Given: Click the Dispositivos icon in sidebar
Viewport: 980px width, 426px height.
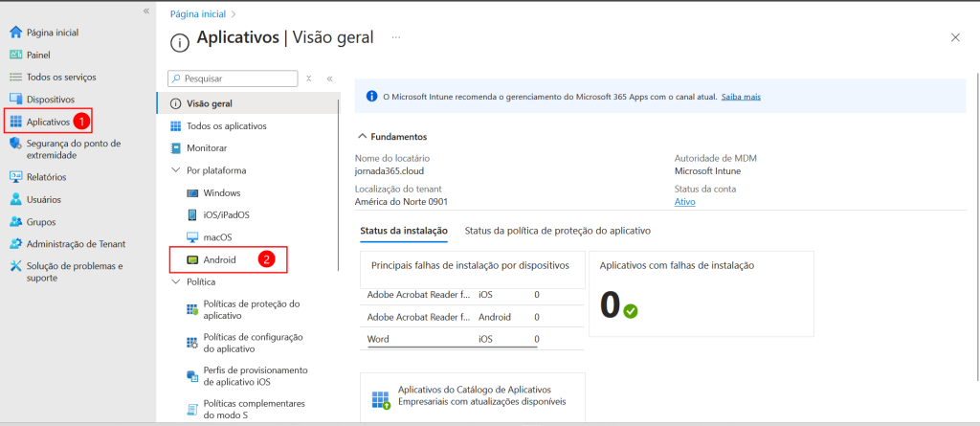Looking at the screenshot, I should pos(16,100).
